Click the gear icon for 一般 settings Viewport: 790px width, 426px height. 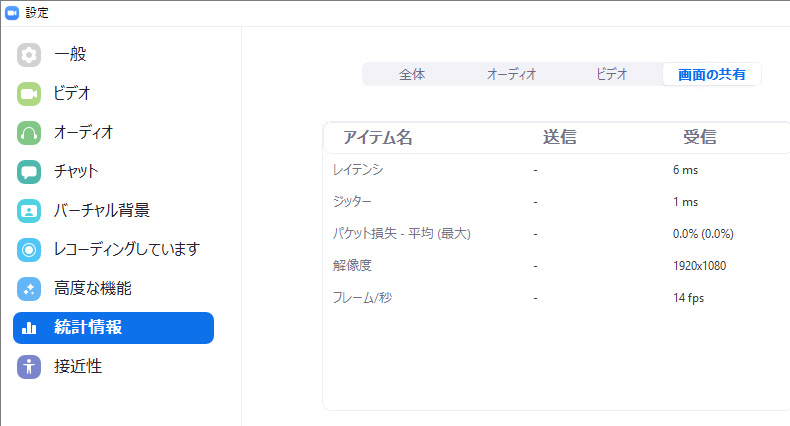tap(29, 55)
